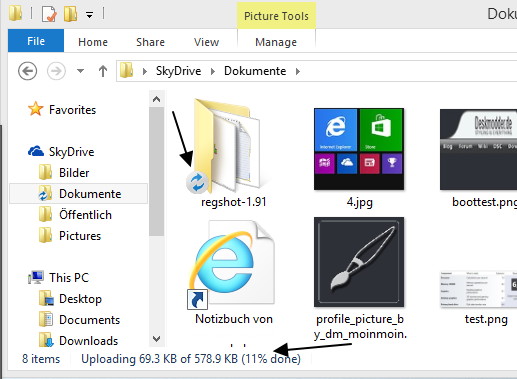Switch to the Home ribbon tab
This screenshot has height=379, width=517.
tap(93, 42)
